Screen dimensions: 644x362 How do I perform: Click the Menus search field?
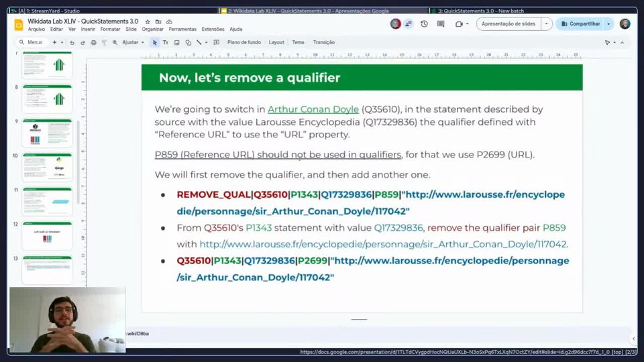(32, 42)
